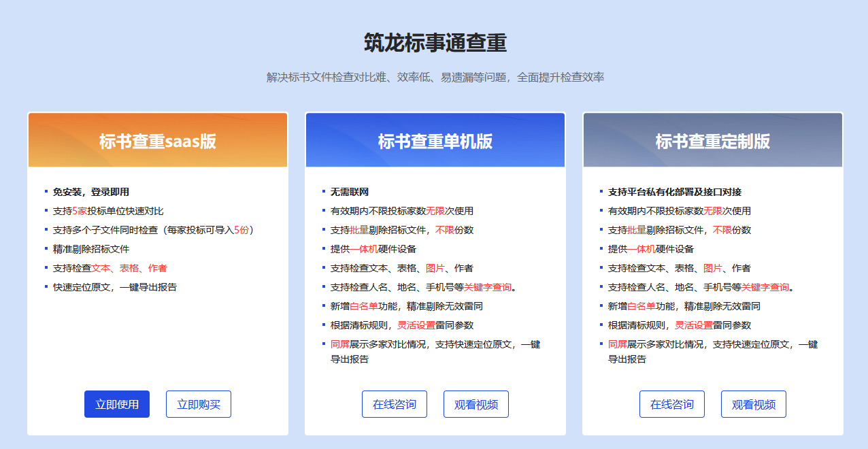This screenshot has height=449, width=868.
Task: Click the 新增白名单功能 line in the 定制版 card
Action: coord(684,306)
